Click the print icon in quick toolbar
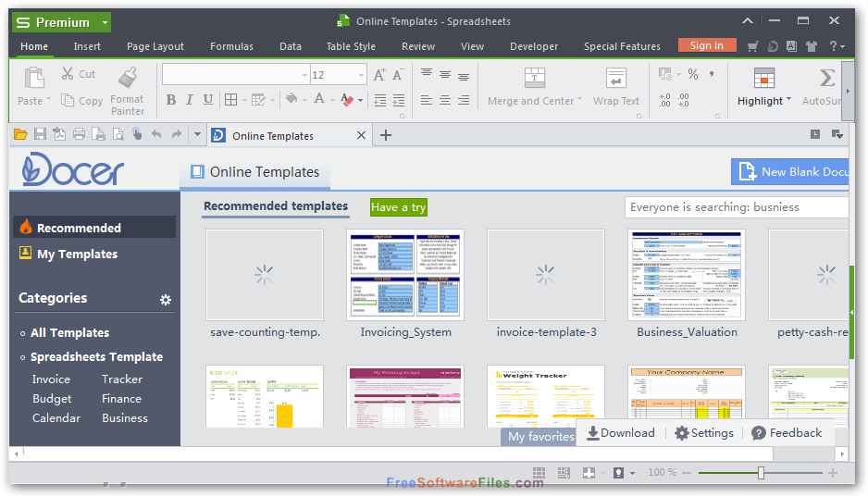Image resolution: width=868 pixels, height=497 pixels. pyautogui.click(x=80, y=134)
